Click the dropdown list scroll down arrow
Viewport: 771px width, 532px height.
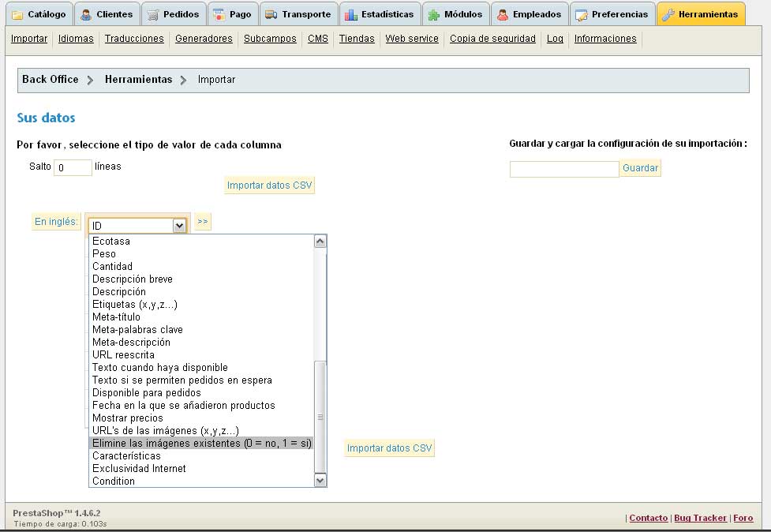point(320,481)
